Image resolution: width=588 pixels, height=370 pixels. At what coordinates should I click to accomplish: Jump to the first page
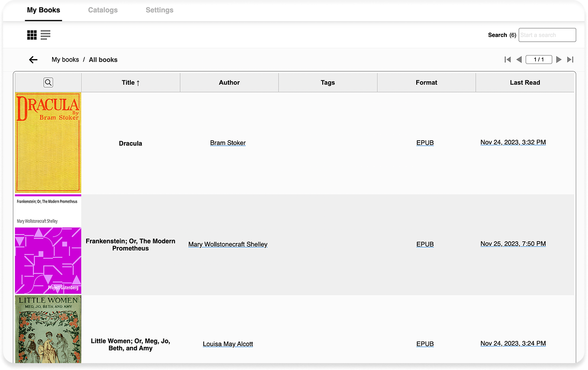pyautogui.click(x=508, y=60)
